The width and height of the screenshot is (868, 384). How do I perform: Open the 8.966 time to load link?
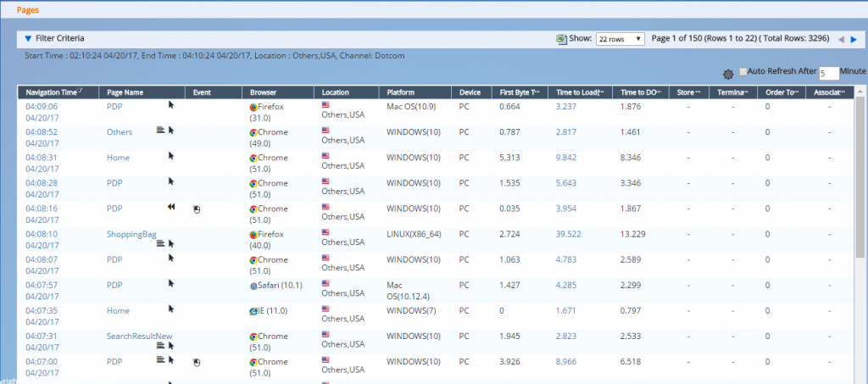coord(566,361)
